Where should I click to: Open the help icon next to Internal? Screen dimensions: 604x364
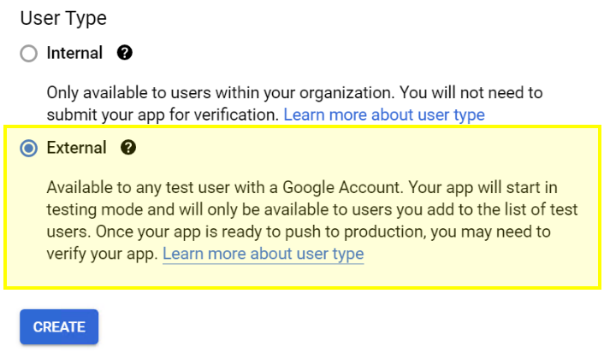(124, 52)
